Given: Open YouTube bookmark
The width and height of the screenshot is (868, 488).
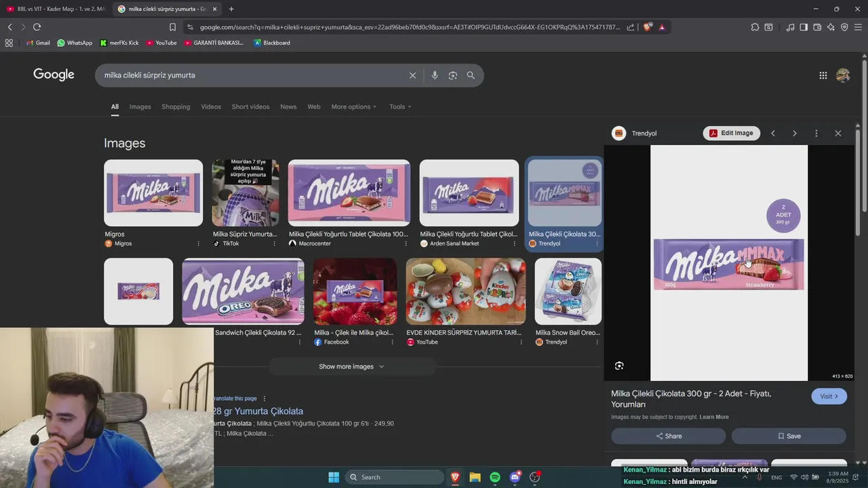Looking at the screenshot, I should tap(161, 43).
